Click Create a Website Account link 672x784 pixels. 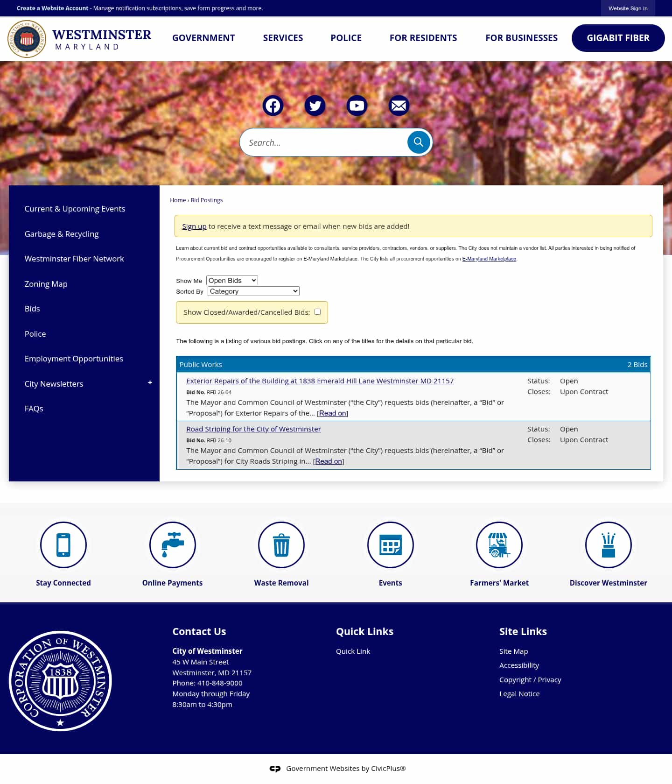point(52,8)
